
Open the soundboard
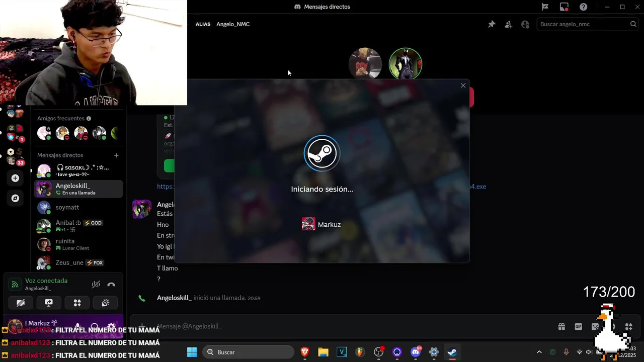105,303
